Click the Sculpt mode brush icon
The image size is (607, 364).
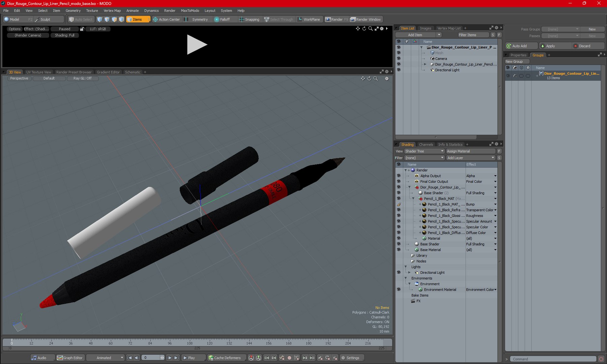(x=37, y=20)
